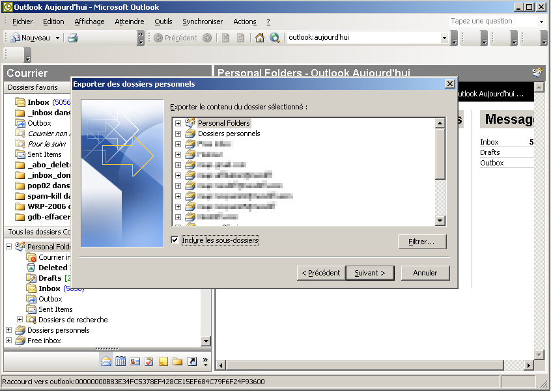Click the Stop icon in web toolbar
551x392 pixels.
click(x=225, y=38)
